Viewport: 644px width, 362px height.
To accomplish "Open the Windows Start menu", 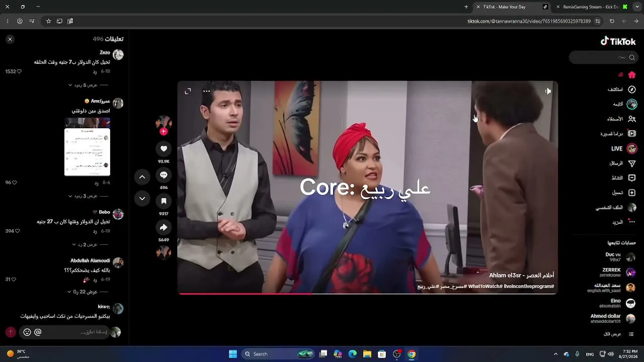I will (x=233, y=354).
